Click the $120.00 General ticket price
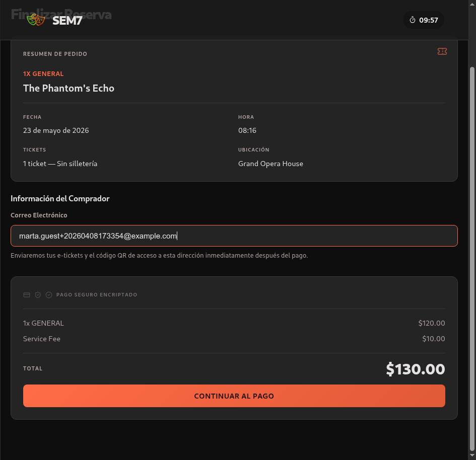This screenshot has height=460, width=476. [431, 324]
